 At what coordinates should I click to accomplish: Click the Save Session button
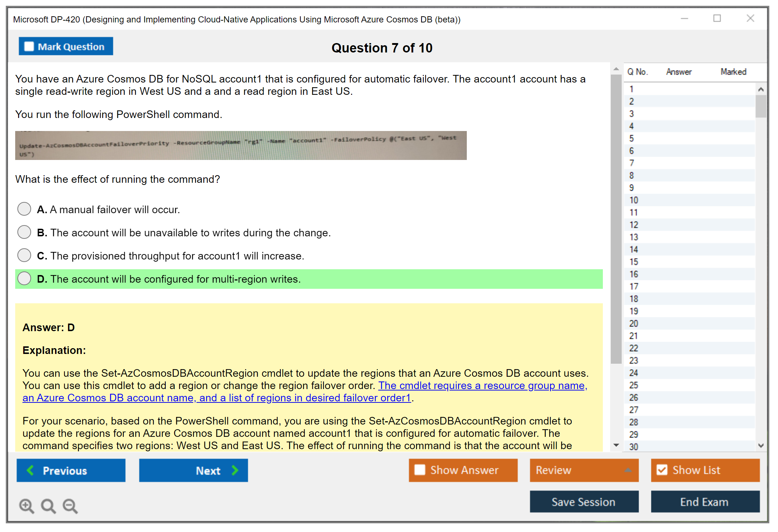584,502
